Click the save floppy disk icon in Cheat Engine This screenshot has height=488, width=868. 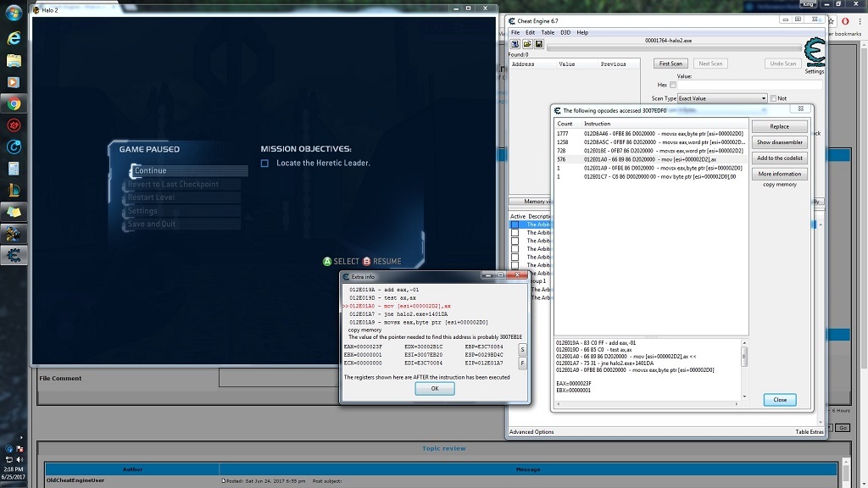coord(538,44)
